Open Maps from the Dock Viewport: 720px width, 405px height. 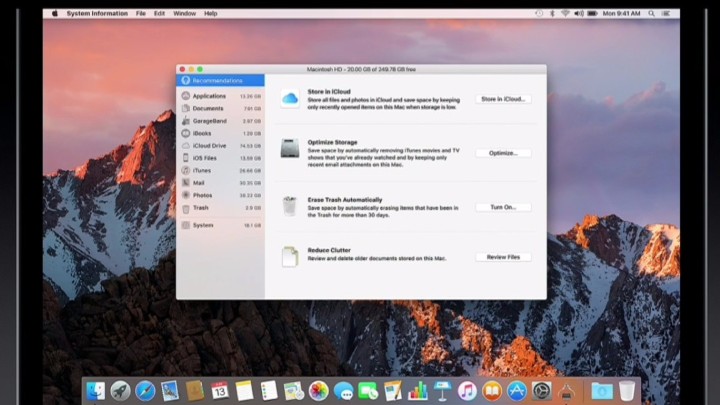pos(294,391)
